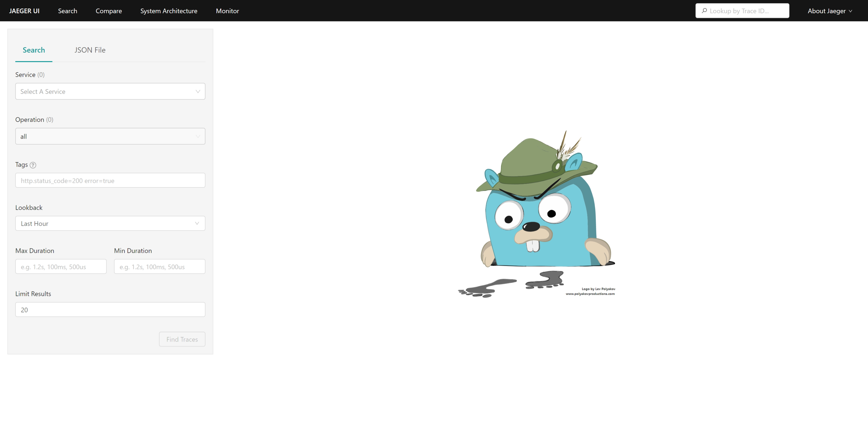Screen dimensions: 868x445
Task: Open the Monitor page
Action: (227, 11)
